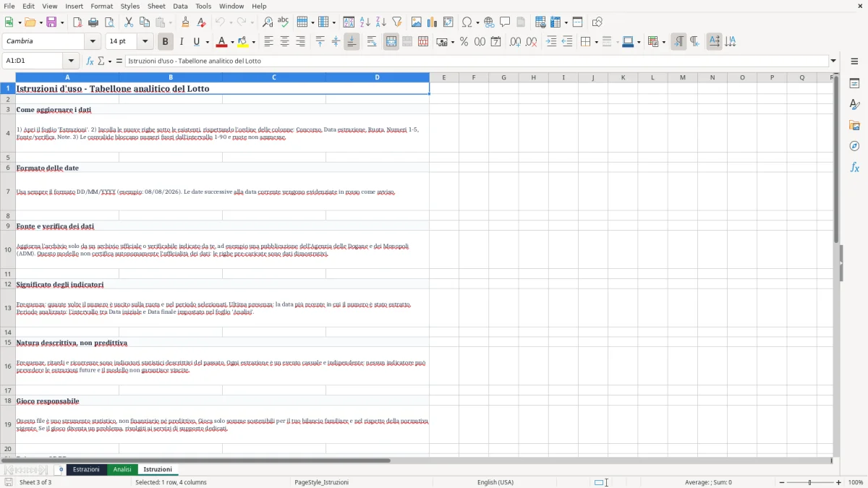
Task: Apply the red font color swatch
Action: pyautogui.click(x=221, y=42)
